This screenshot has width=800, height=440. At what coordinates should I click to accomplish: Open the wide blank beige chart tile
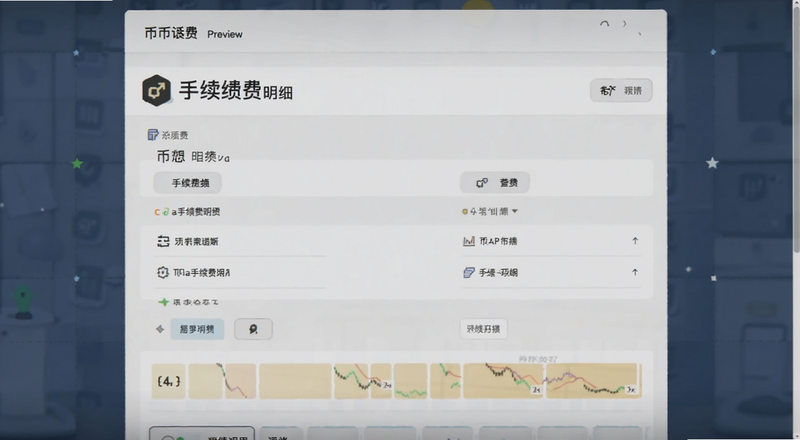coord(295,381)
